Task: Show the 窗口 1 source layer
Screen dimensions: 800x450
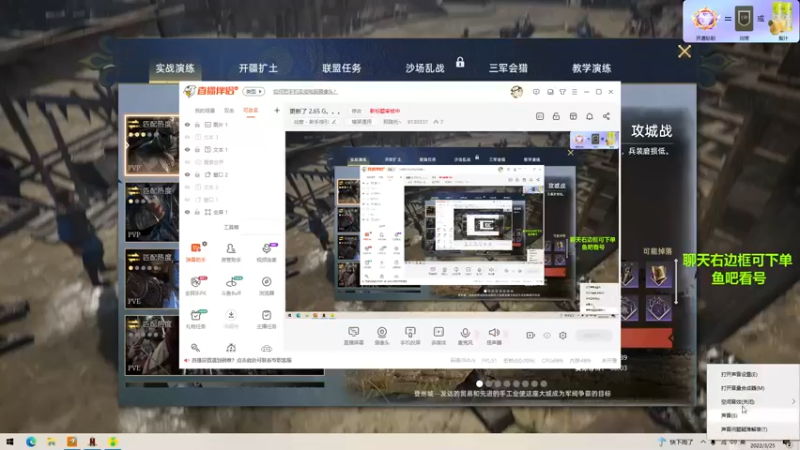Action: pyautogui.click(x=187, y=199)
